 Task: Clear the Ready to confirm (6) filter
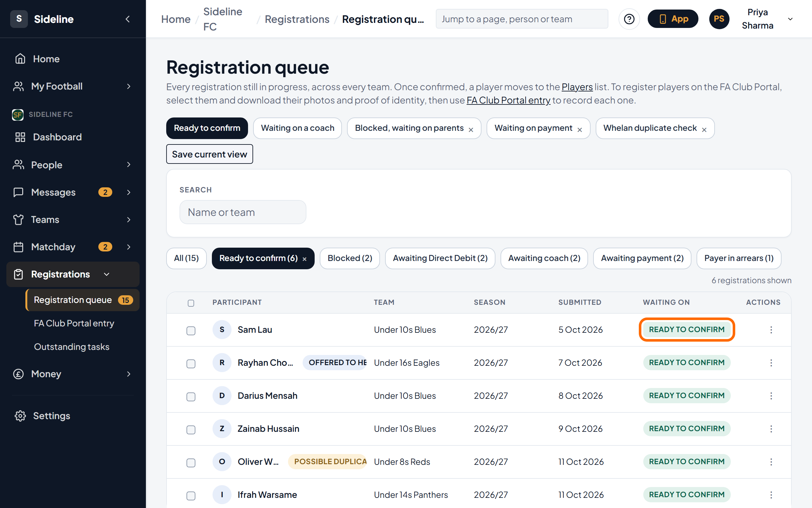click(305, 259)
